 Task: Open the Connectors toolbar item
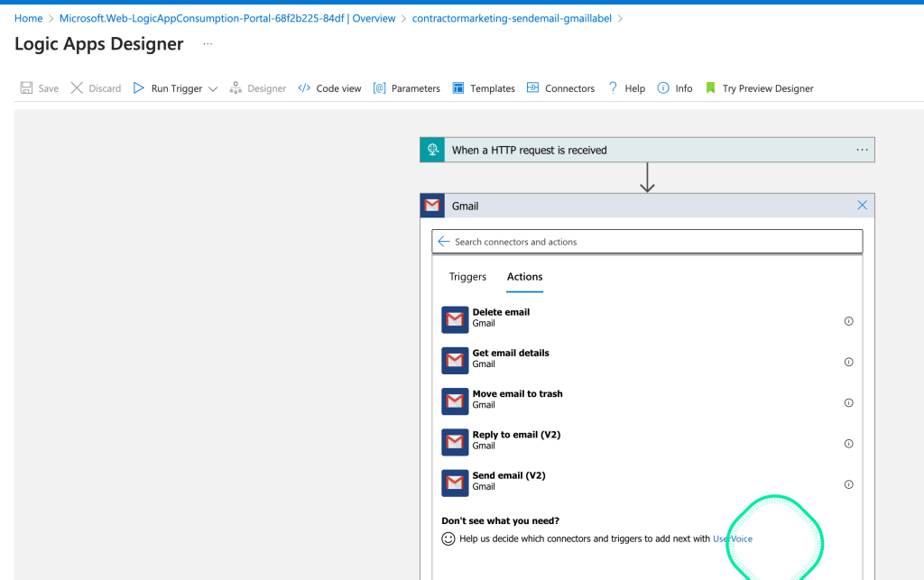(560, 88)
